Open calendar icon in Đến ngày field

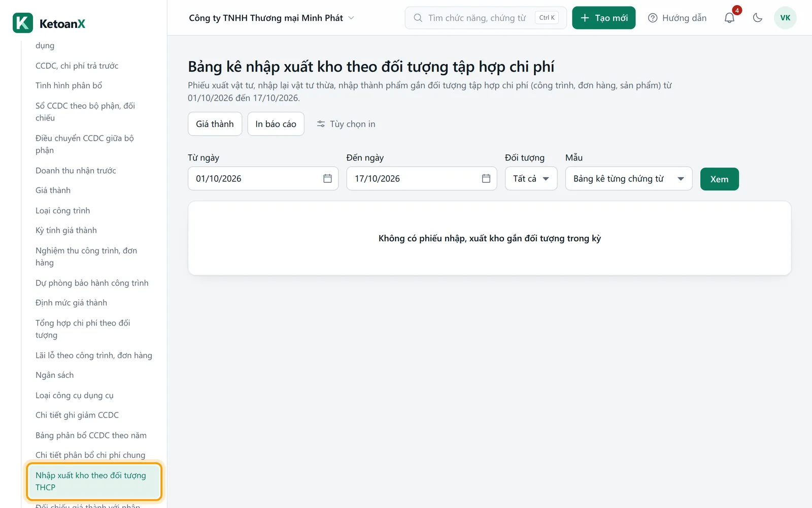point(486,178)
